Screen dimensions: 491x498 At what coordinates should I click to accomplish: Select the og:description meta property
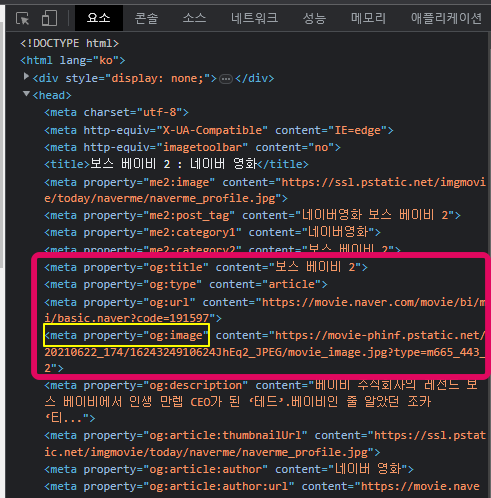[146, 385]
